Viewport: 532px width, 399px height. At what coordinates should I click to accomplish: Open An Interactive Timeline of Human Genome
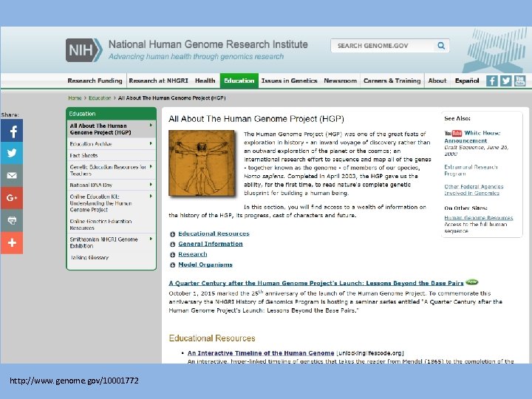pos(261,353)
